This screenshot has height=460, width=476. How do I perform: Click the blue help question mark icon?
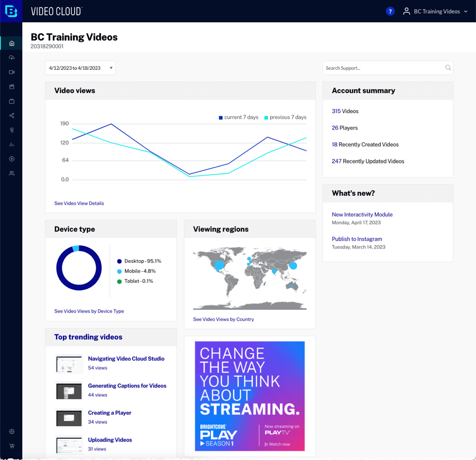(390, 11)
